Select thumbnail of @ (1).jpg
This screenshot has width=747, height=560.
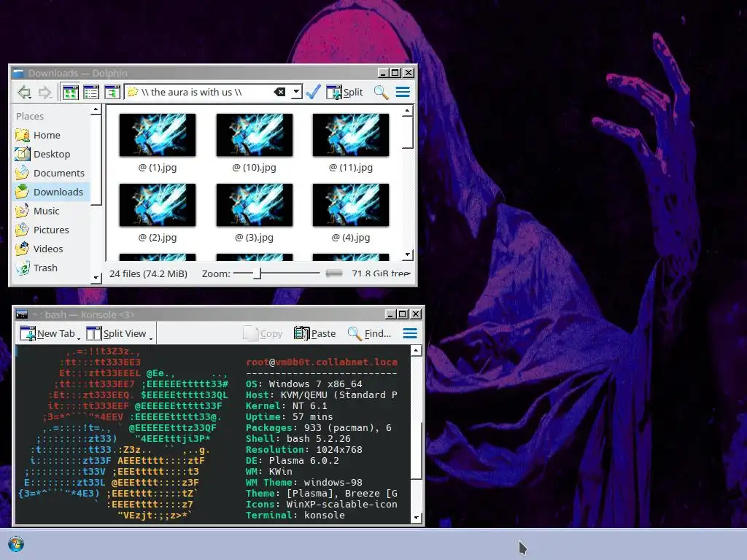click(158, 135)
